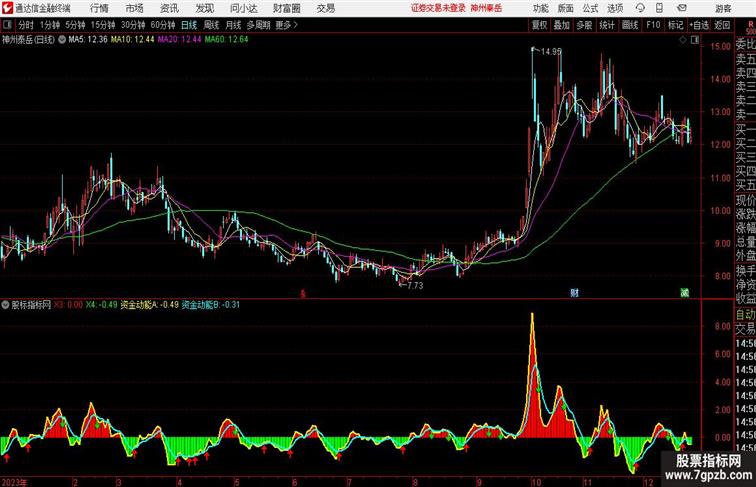Switch to 5分钟 period

(x=75, y=25)
